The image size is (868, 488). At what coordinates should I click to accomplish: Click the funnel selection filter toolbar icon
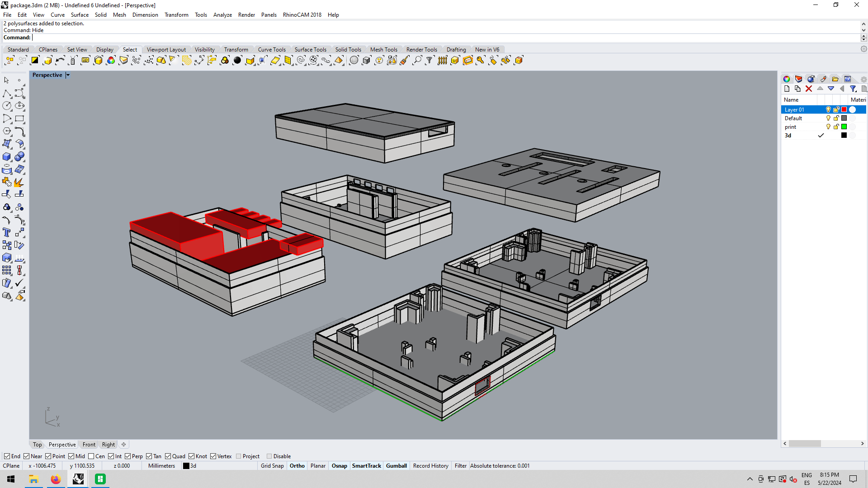tap(429, 61)
